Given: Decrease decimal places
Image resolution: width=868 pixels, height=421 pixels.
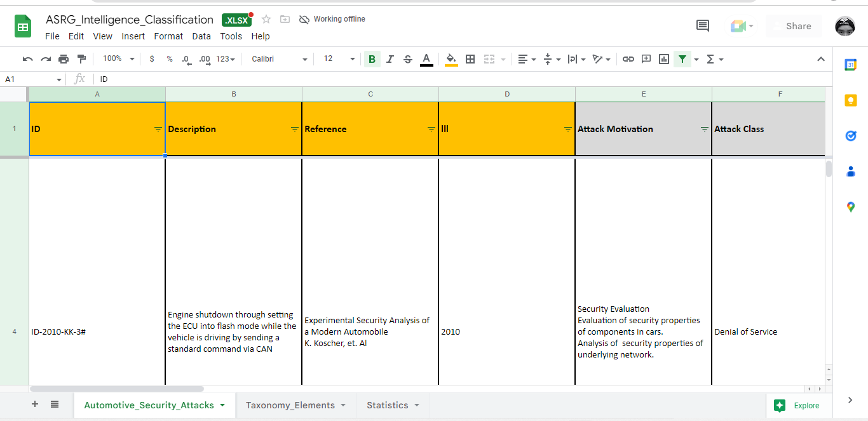Looking at the screenshot, I should (x=186, y=59).
